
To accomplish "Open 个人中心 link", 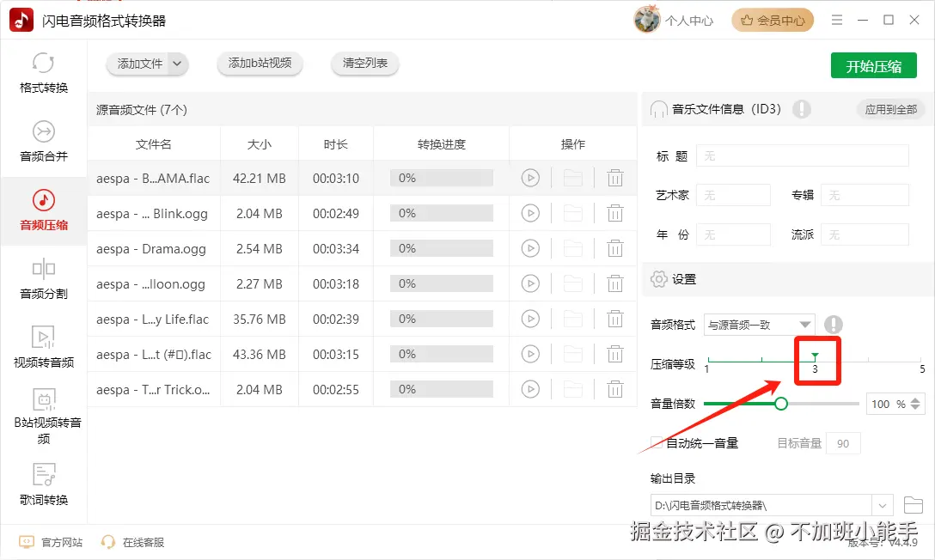I will (688, 21).
